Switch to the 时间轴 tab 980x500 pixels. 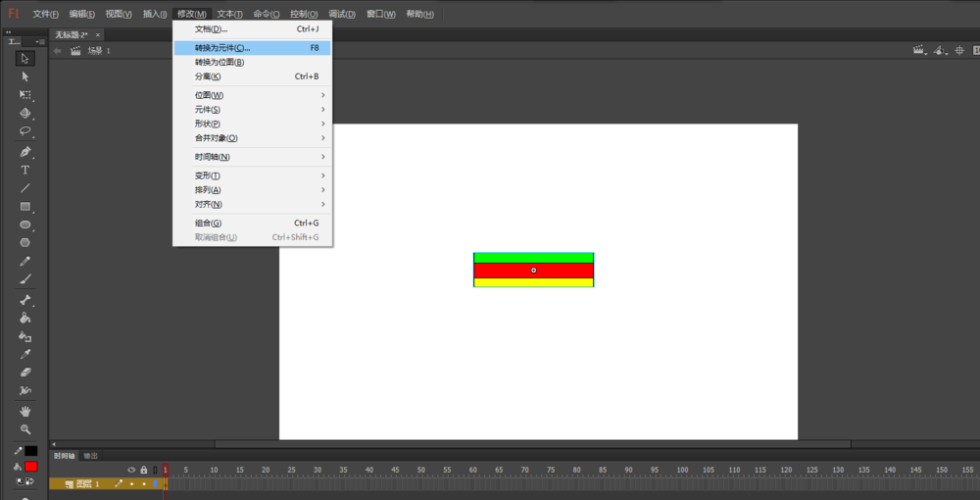click(x=64, y=456)
